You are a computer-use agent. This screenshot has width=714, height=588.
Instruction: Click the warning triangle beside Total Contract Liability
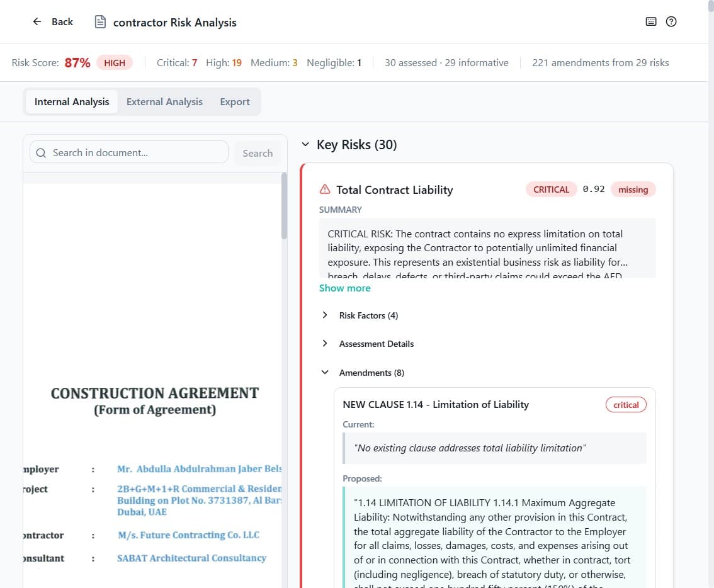click(x=324, y=188)
